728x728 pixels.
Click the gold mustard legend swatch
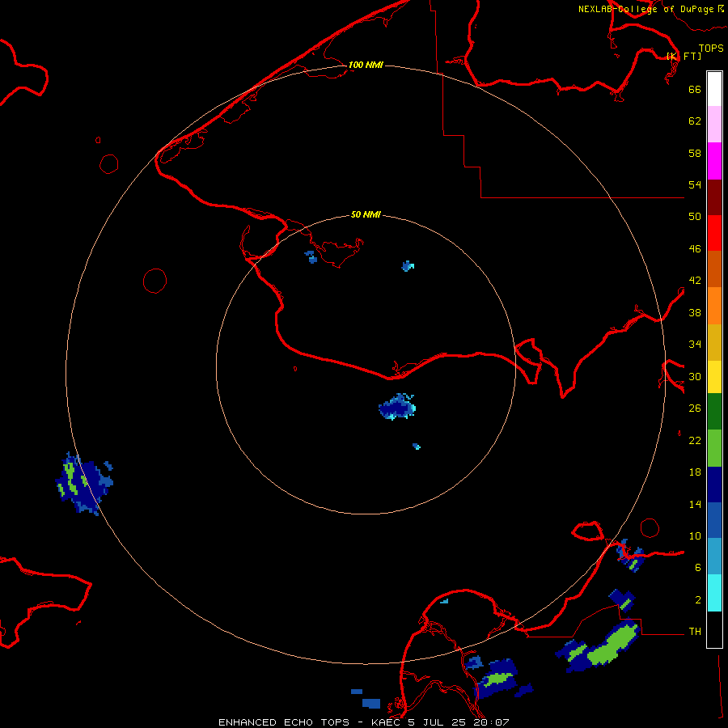tap(714, 342)
